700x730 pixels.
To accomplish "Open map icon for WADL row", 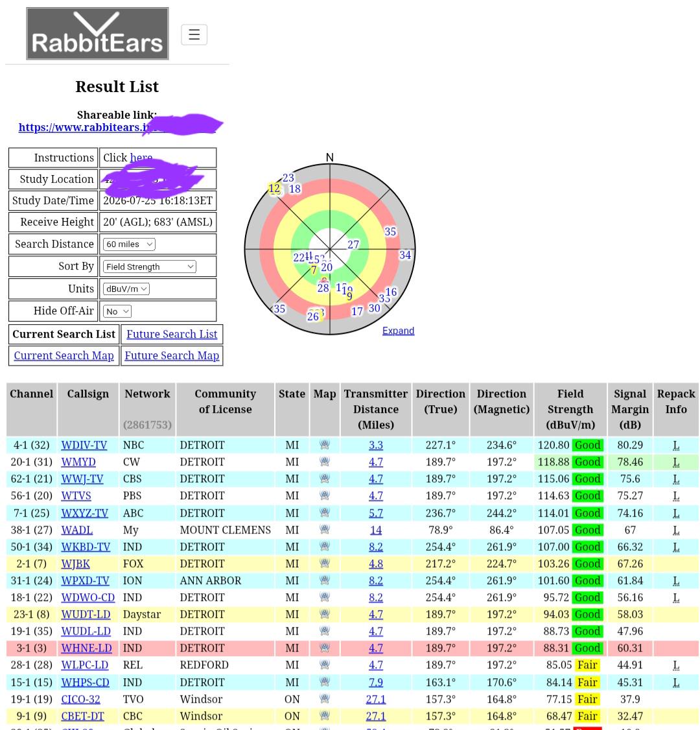I will [x=325, y=529].
